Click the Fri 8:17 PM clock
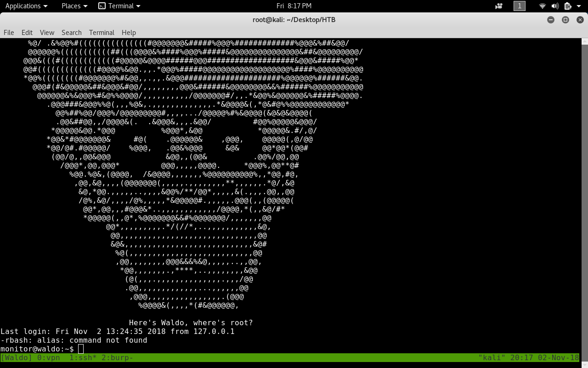The width and height of the screenshot is (588, 368). click(x=294, y=6)
